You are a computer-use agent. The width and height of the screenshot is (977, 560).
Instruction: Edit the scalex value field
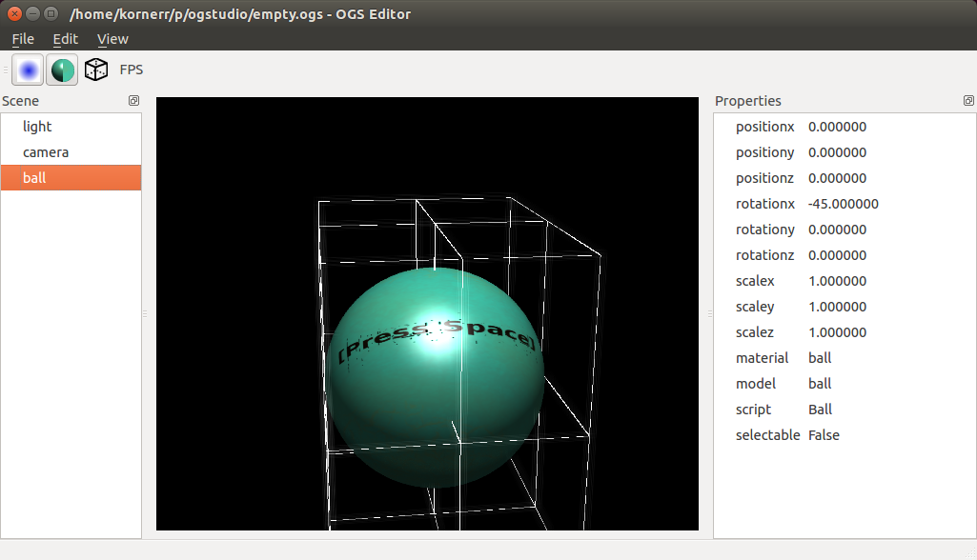click(x=836, y=280)
